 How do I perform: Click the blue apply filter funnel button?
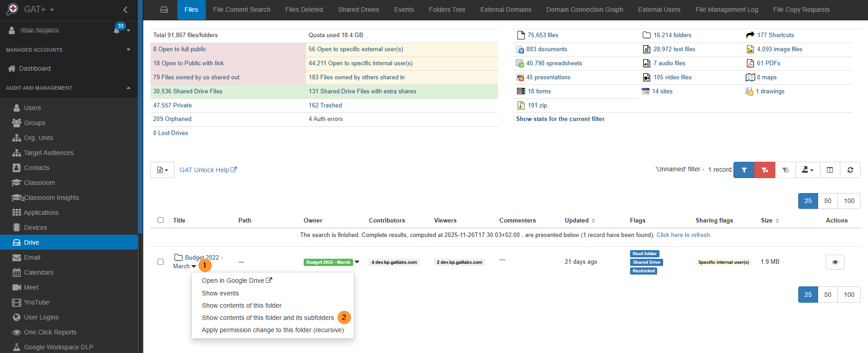coord(744,170)
